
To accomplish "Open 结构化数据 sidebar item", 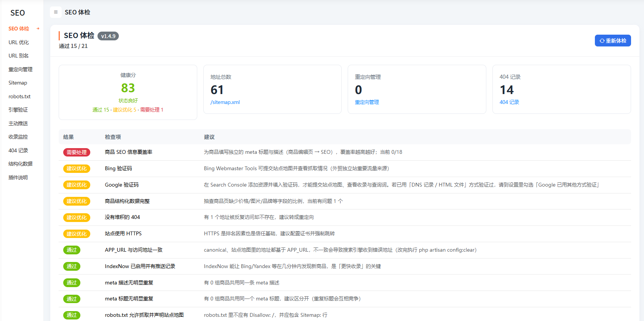I will 21,164.
